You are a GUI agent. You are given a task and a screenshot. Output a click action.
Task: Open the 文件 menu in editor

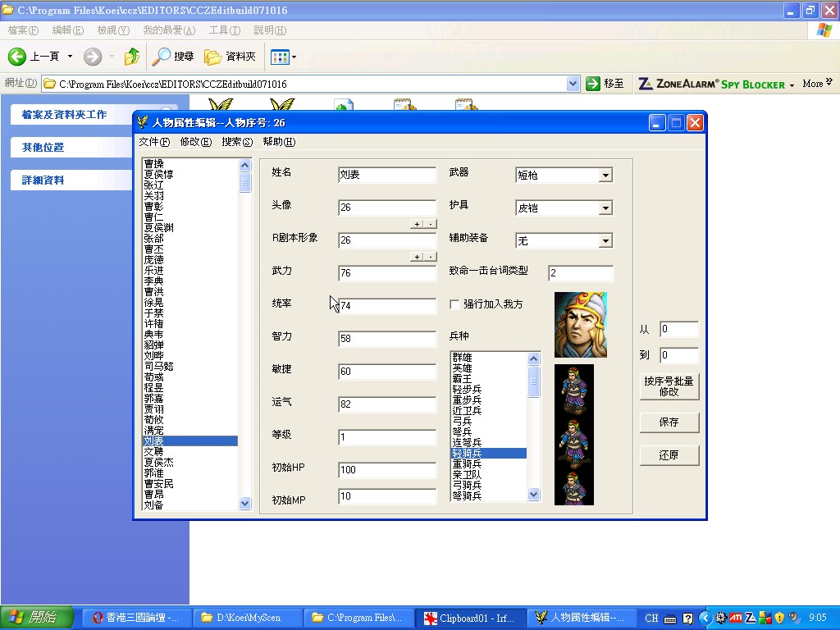pyautogui.click(x=154, y=142)
